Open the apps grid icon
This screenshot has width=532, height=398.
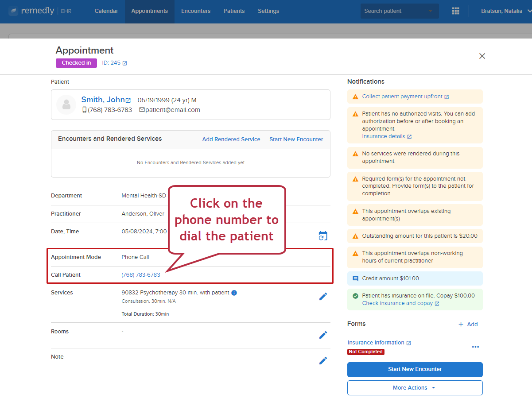(x=455, y=11)
